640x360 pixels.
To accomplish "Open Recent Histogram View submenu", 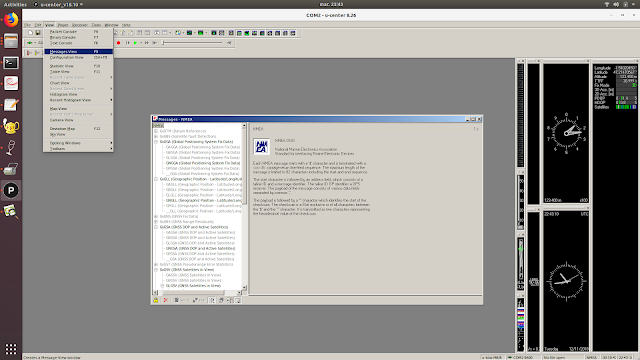I will click(x=78, y=100).
